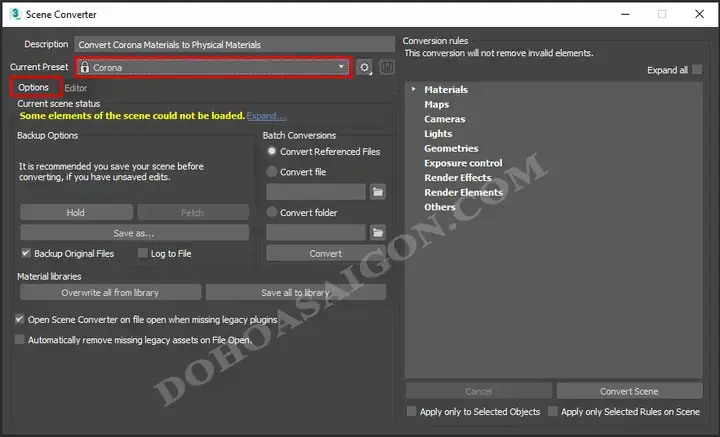Viewport: 720px width, 437px height.
Task: Select Materials label in conversion rules
Action: click(x=446, y=90)
